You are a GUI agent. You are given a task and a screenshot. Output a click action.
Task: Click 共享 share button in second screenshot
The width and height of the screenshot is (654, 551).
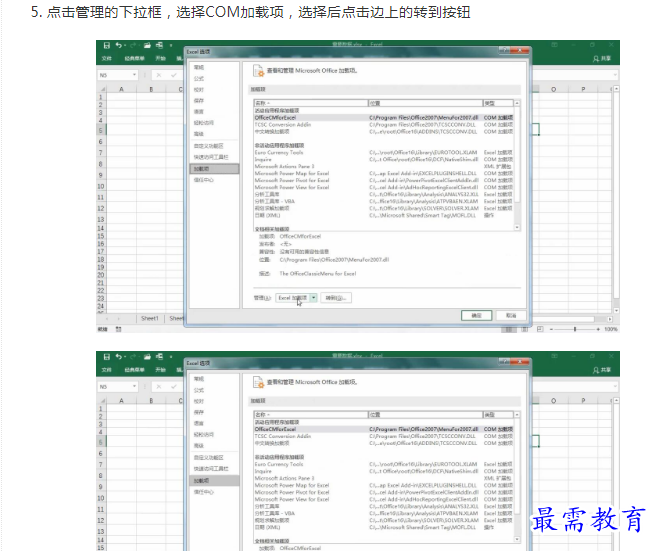[x=602, y=370]
